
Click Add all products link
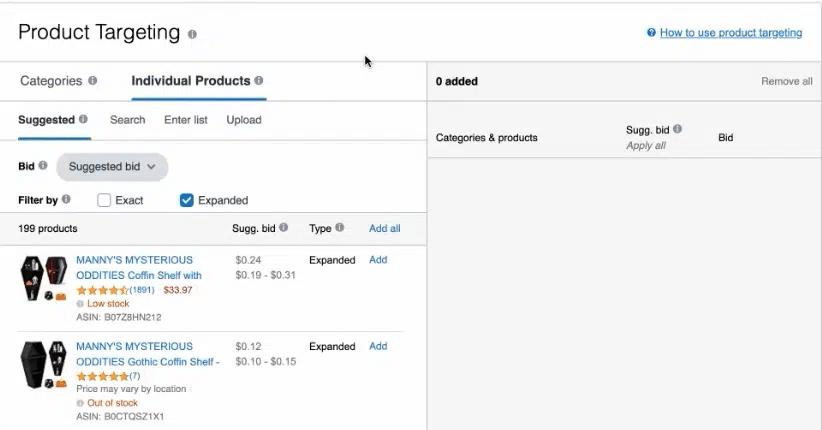point(384,229)
